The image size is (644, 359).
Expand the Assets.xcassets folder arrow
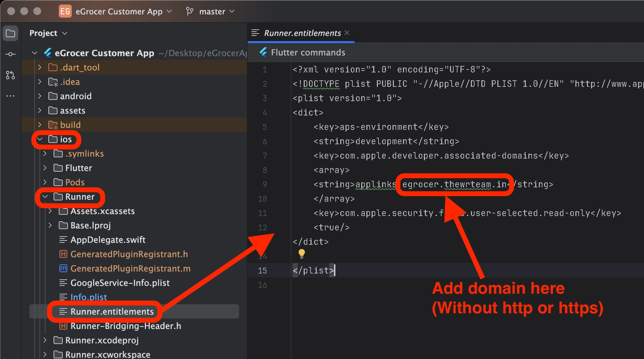[x=50, y=211]
